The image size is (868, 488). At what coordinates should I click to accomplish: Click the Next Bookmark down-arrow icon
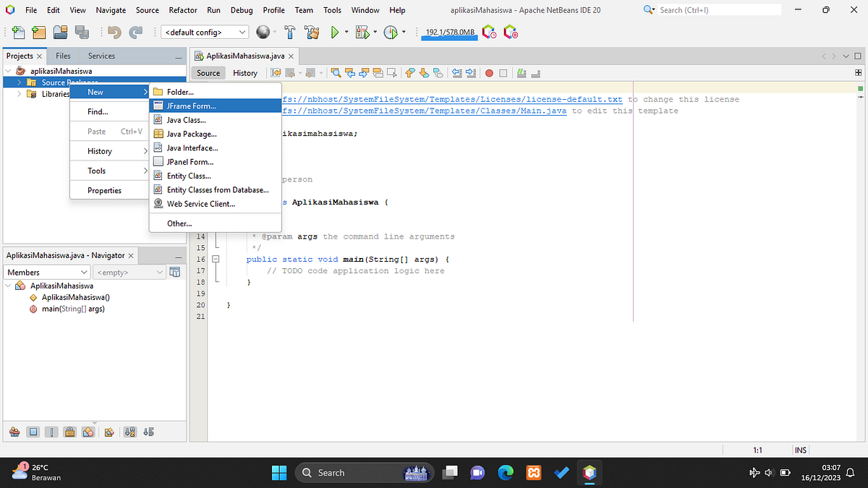coord(424,73)
